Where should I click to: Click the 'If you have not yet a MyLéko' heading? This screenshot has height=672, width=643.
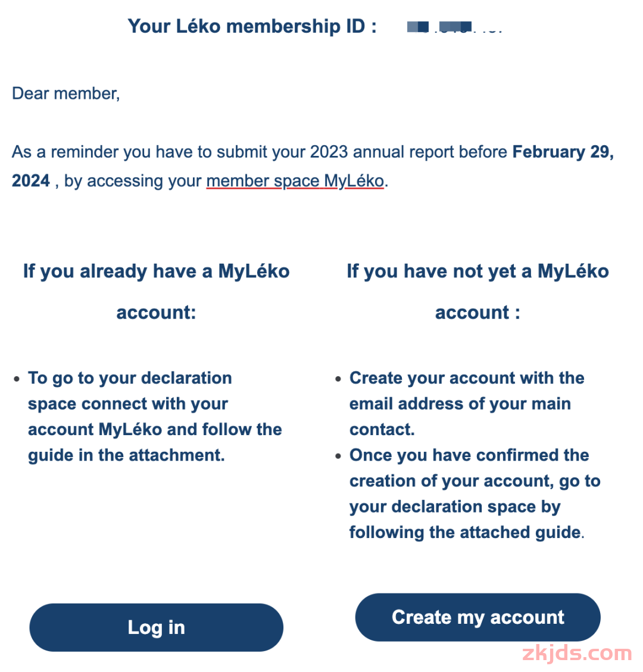click(477, 271)
